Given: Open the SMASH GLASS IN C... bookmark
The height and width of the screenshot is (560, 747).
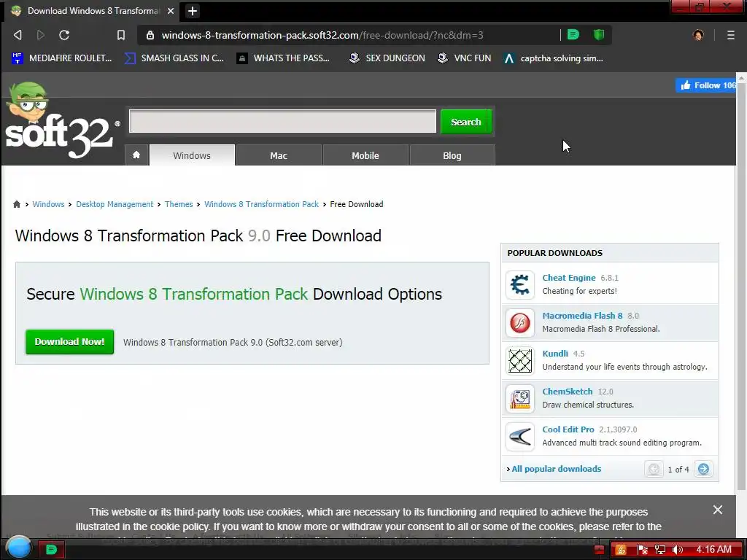Looking at the screenshot, I should pyautogui.click(x=174, y=58).
